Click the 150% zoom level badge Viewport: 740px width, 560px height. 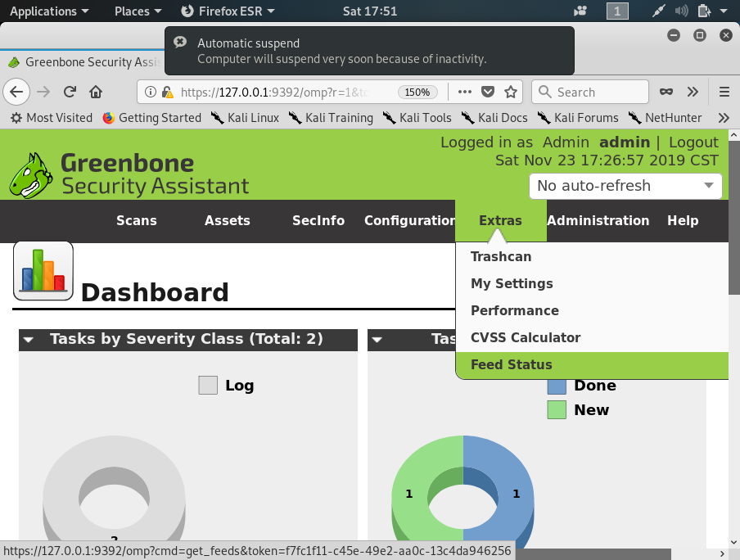417,92
